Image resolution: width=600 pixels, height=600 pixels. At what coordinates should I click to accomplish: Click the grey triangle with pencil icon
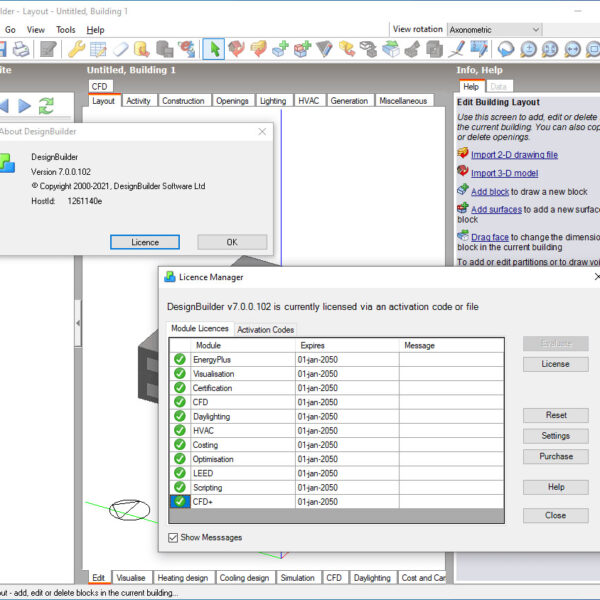[x=324, y=49]
